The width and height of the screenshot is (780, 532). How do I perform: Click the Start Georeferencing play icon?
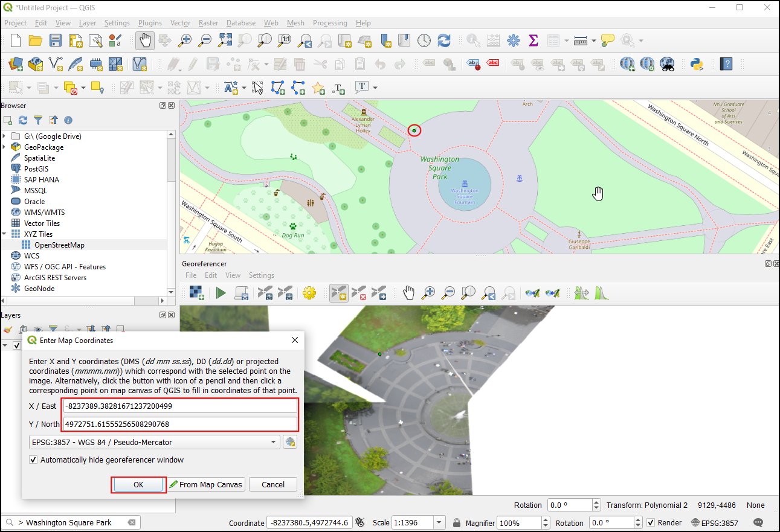click(x=221, y=293)
